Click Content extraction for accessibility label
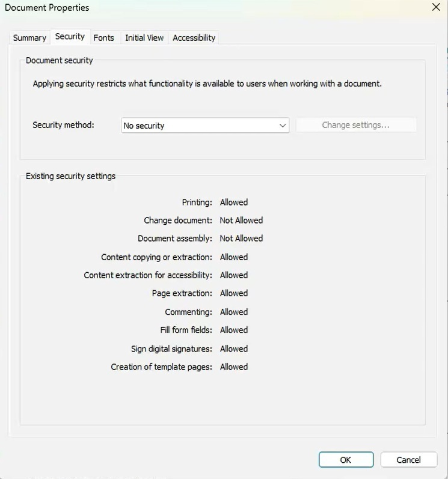The image size is (448, 479). [x=148, y=275]
